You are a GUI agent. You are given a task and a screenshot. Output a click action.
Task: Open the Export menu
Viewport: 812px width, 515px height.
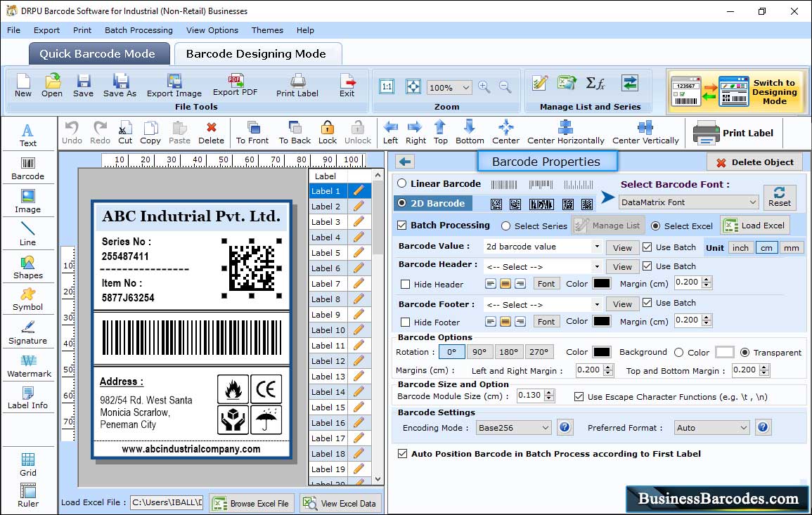coord(46,30)
